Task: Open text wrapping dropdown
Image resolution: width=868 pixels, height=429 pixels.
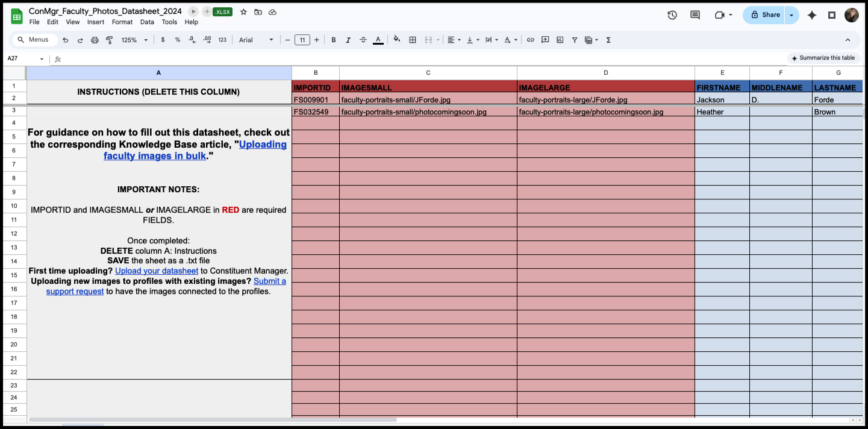Action: point(492,40)
